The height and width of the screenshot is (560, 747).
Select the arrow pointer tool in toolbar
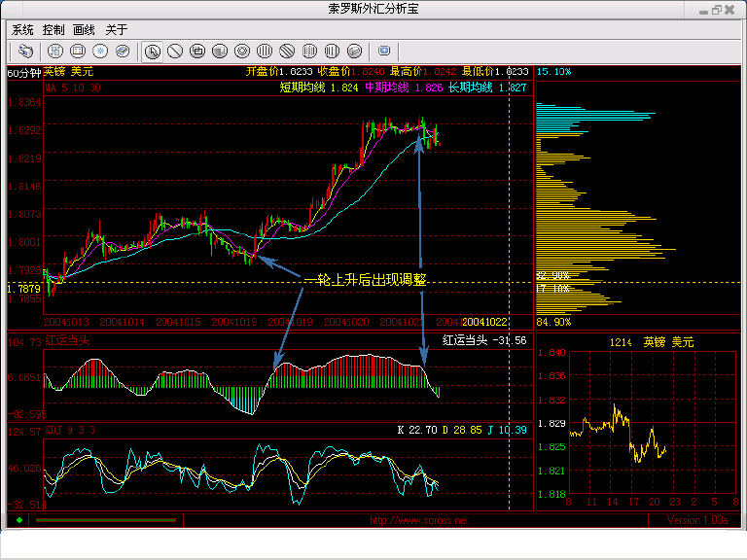click(x=153, y=51)
